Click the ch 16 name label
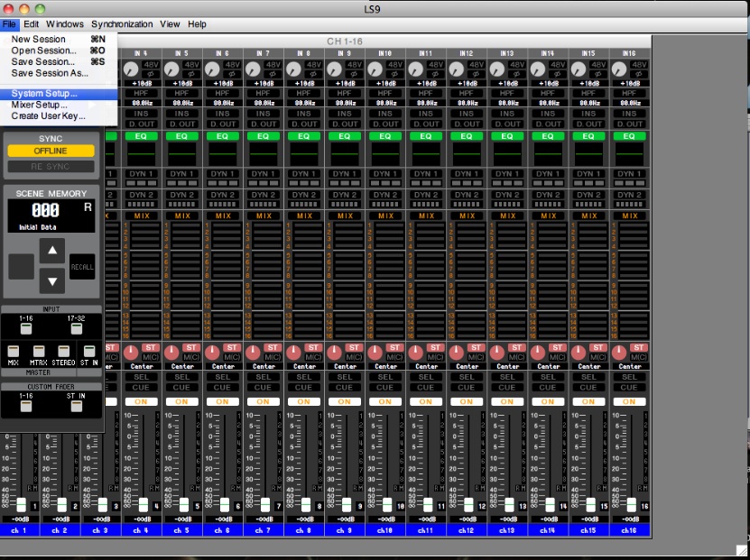Viewport: 750px width, 560px height. coord(629,530)
